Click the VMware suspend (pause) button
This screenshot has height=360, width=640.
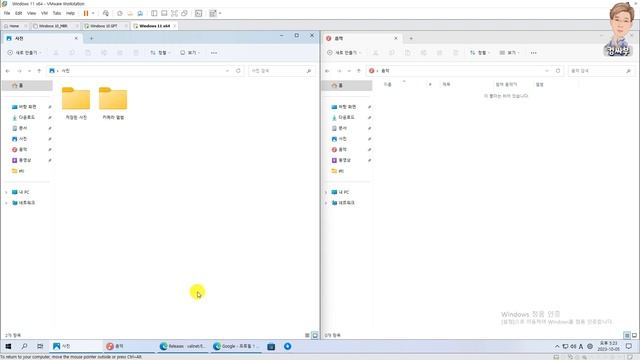[x=86, y=13]
